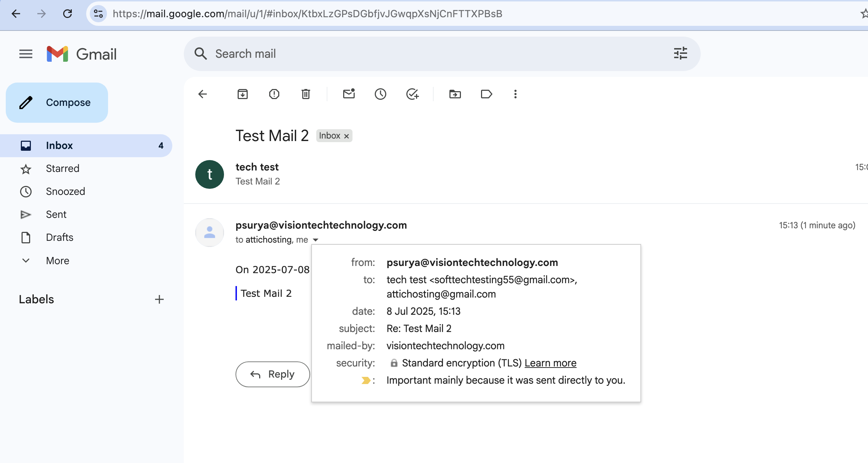Remove the Inbox label from conversation
This screenshot has height=463, width=868.
[x=346, y=136]
